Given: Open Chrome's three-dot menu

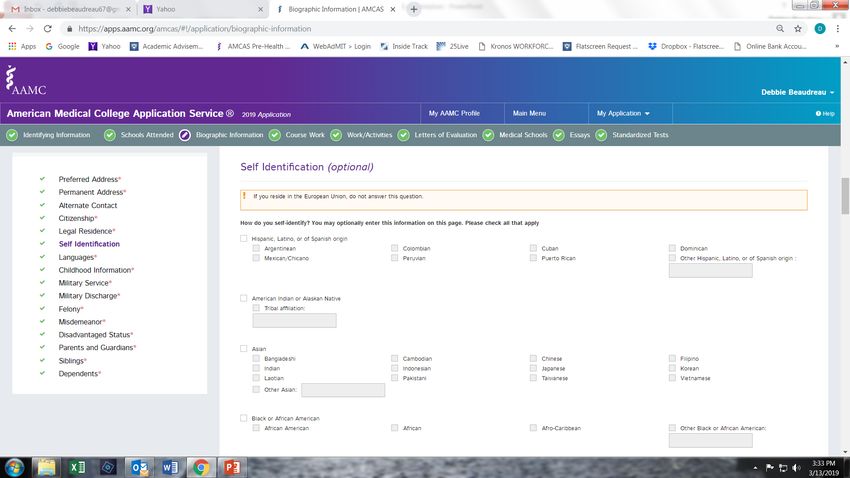Looking at the screenshot, I should coord(838,29).
